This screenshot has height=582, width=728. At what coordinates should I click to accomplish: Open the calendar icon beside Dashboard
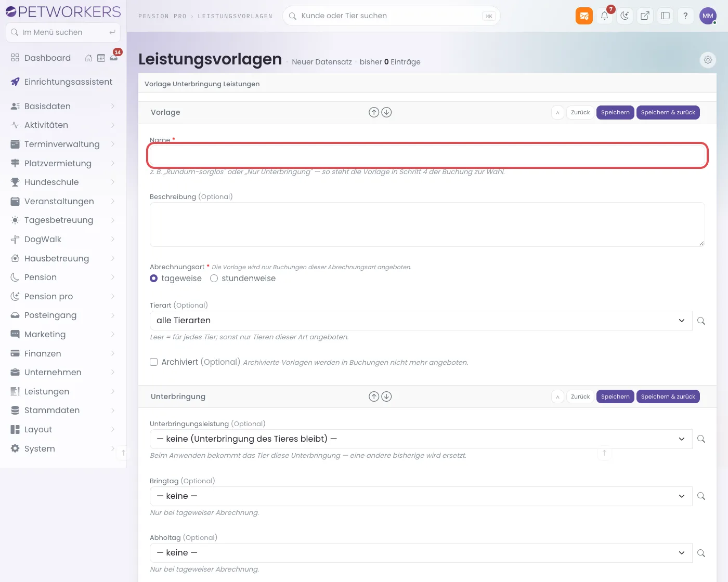pyautogui.click(x=101, y=58)
